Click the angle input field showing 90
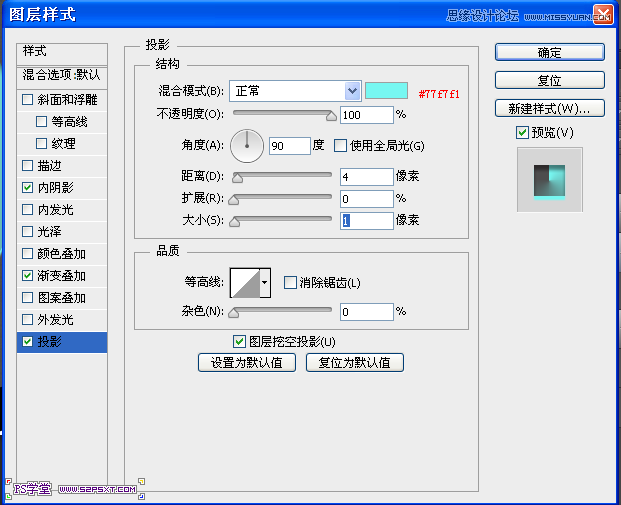This screenshot has width=621, height=505. [290, 146]
